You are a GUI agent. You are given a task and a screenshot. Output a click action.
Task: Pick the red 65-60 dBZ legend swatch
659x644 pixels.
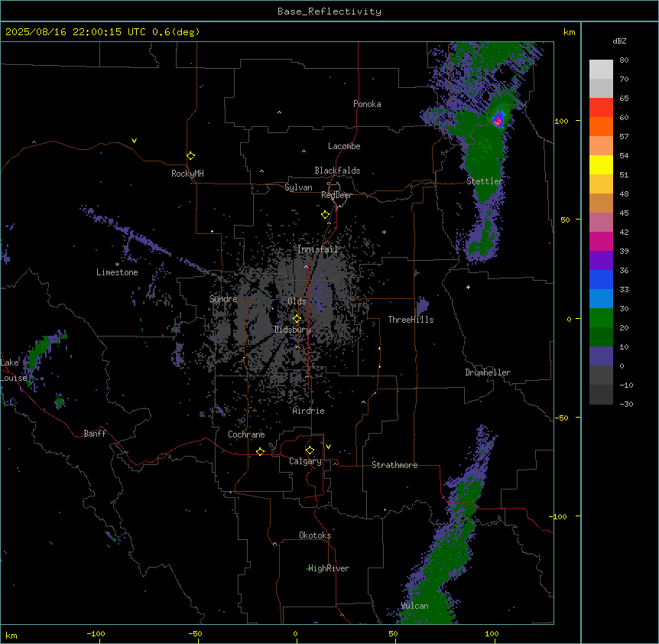click(x=601, y=108)
